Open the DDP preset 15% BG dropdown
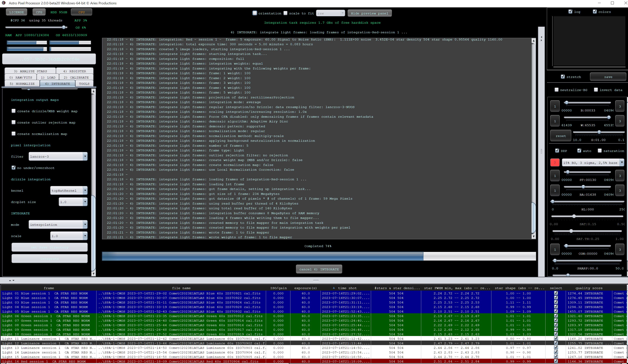The width and height of the screenshot is (628, 364). point(622,163)
